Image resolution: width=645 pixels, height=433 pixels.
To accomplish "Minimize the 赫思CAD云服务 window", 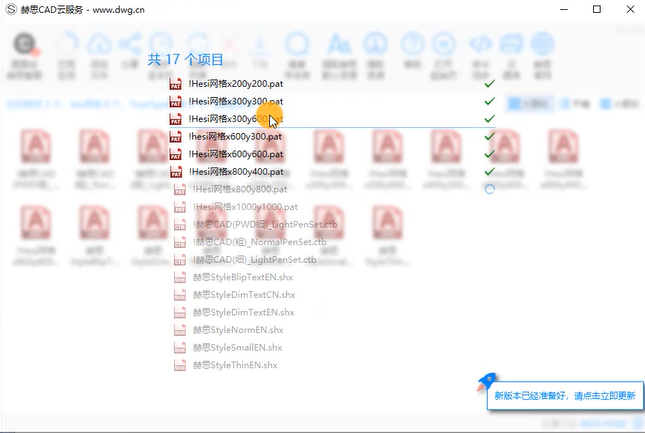I will (x=564, y=9).
